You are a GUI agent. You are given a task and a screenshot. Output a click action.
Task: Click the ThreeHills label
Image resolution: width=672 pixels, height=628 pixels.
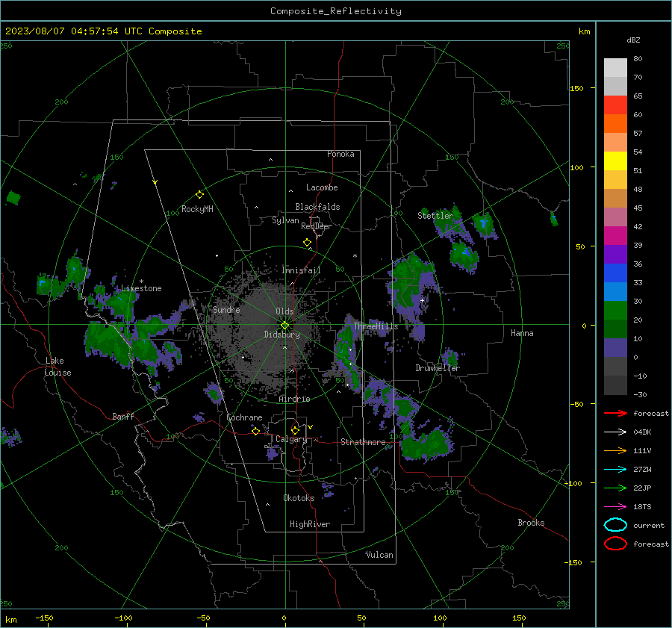tap(376, 326)
